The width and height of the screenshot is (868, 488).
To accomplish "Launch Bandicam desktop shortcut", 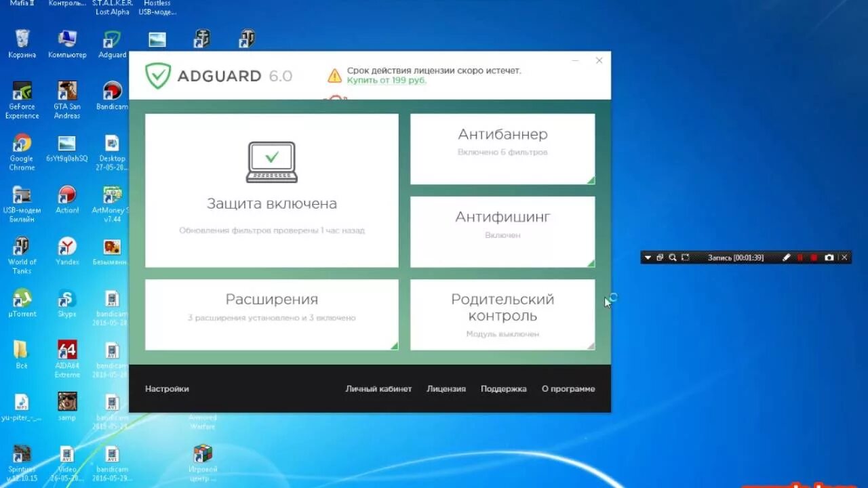I will pyautogui.click(x=112, y=96).
